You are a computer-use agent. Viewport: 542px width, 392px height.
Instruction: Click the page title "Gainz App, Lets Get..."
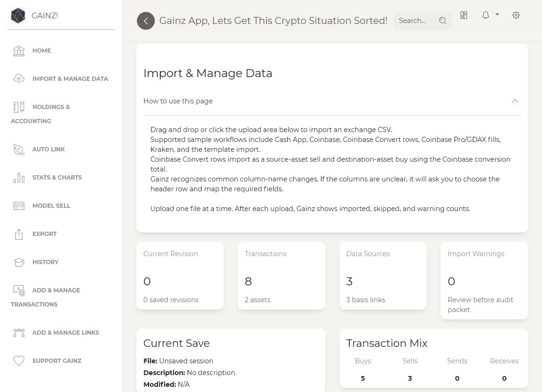click(x=274, y=21)
